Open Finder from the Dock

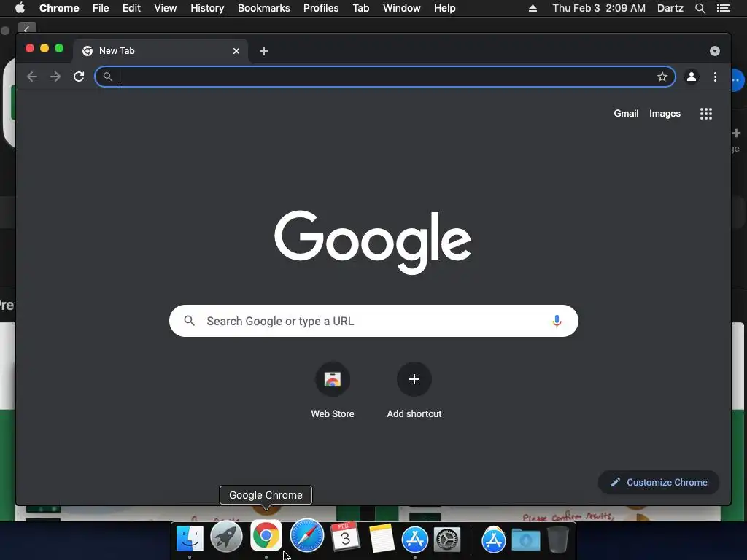[190, 539]
